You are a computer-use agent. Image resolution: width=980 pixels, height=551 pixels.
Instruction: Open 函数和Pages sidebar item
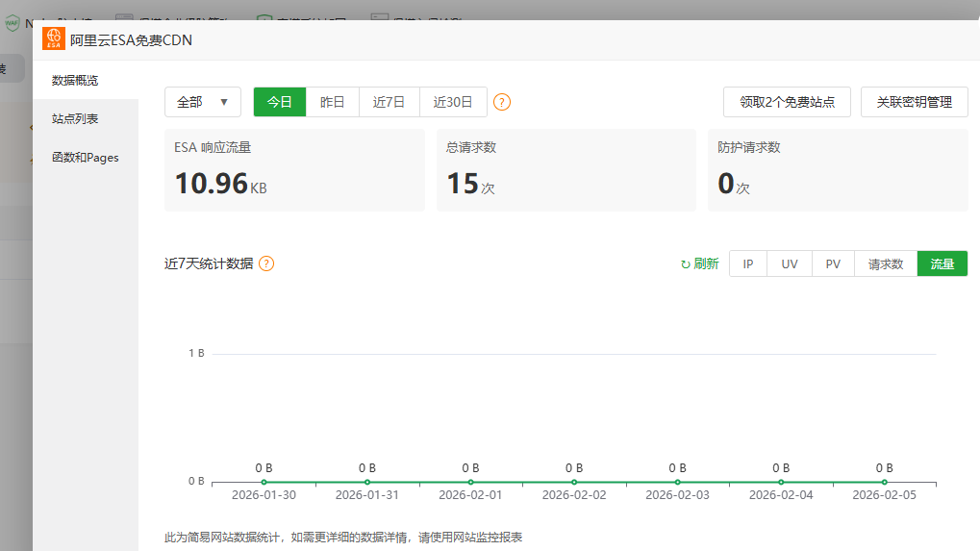point(86,157)
